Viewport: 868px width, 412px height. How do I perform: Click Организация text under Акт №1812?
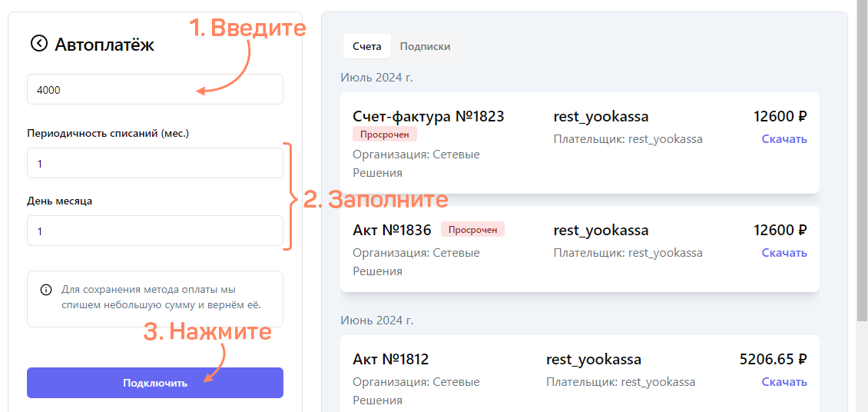[416, 391]
